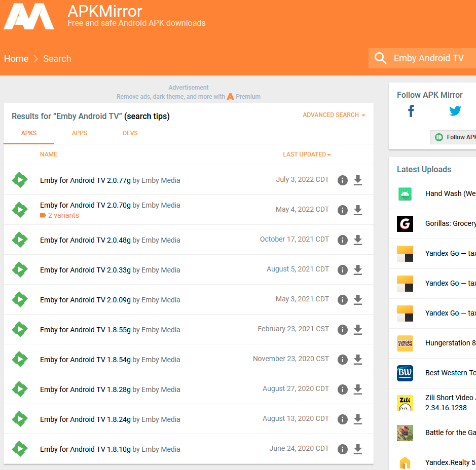The width and height of the screenshot is (476, 470).
Task: Click the Hungerstation app icon
Action: tap(405, 343)
